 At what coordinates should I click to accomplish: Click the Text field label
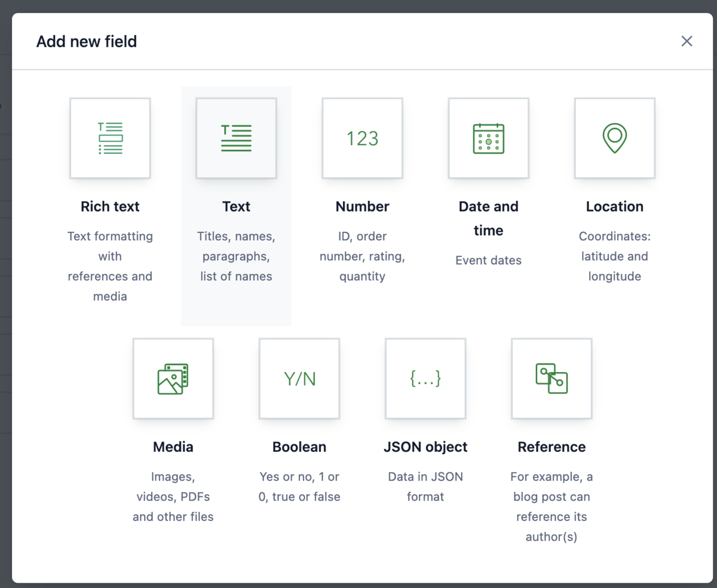(236, 207)
